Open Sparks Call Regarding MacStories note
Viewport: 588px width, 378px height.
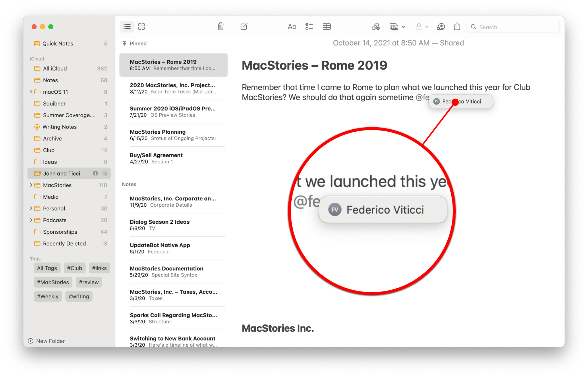173,318
